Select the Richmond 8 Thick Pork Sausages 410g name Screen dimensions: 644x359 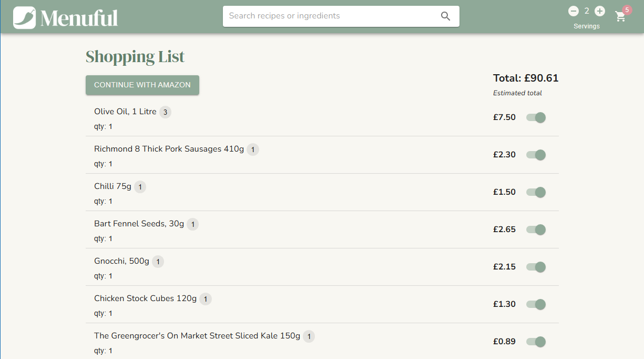(x=169, y=149)
